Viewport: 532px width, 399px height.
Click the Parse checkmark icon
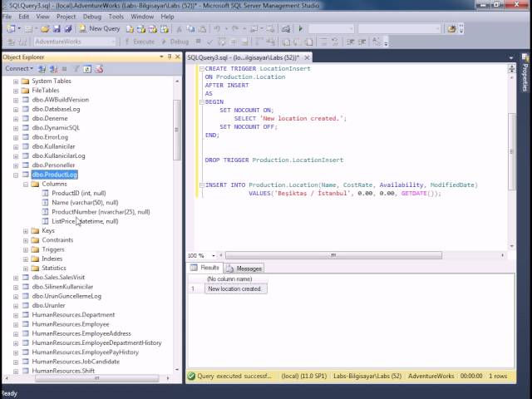click(x=210, y=42)
